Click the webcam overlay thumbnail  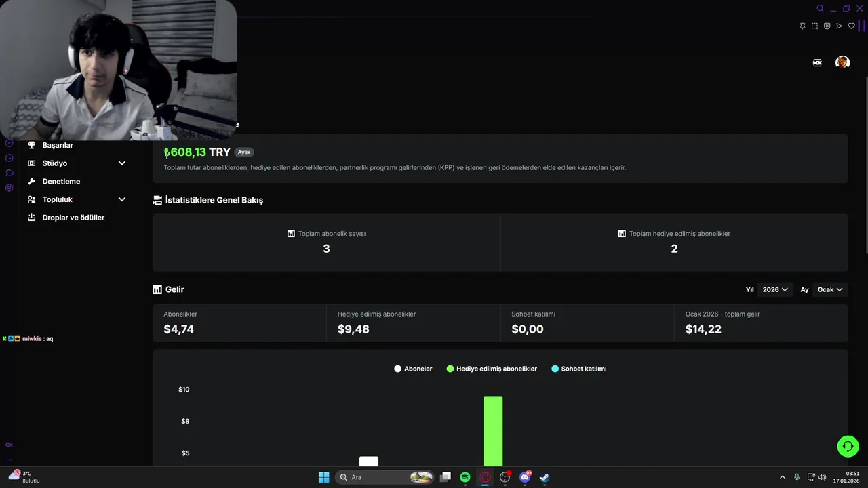119,70
